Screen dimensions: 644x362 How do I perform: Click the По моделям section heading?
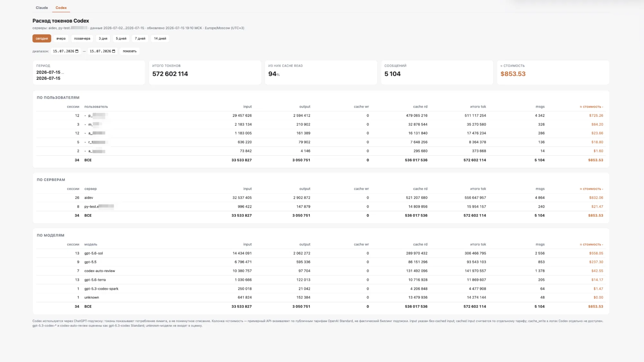(51, 235)
